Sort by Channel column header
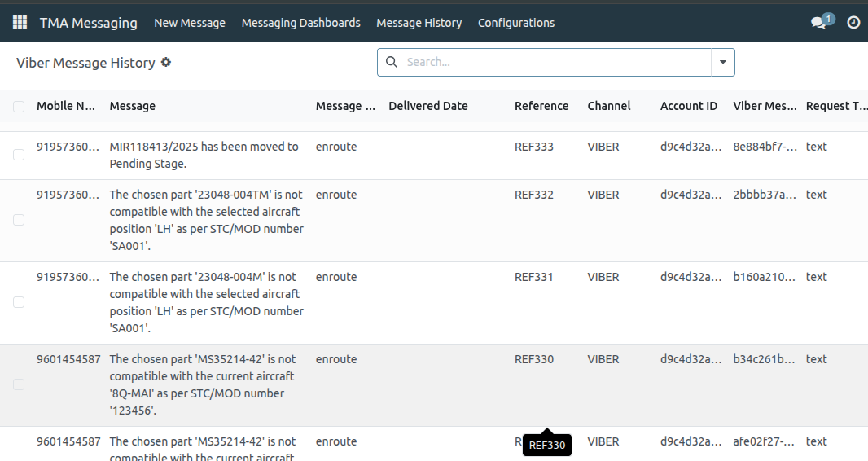 (609, 106)
